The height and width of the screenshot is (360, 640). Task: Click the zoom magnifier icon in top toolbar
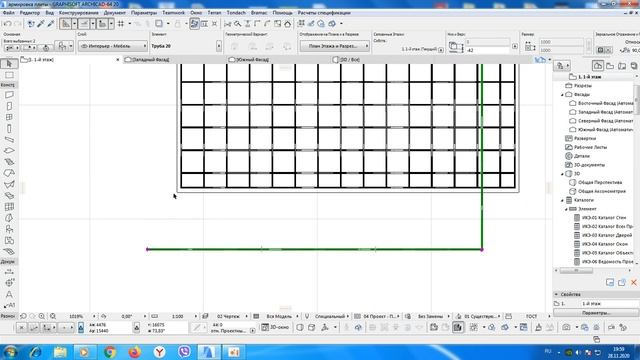[238, 24]
